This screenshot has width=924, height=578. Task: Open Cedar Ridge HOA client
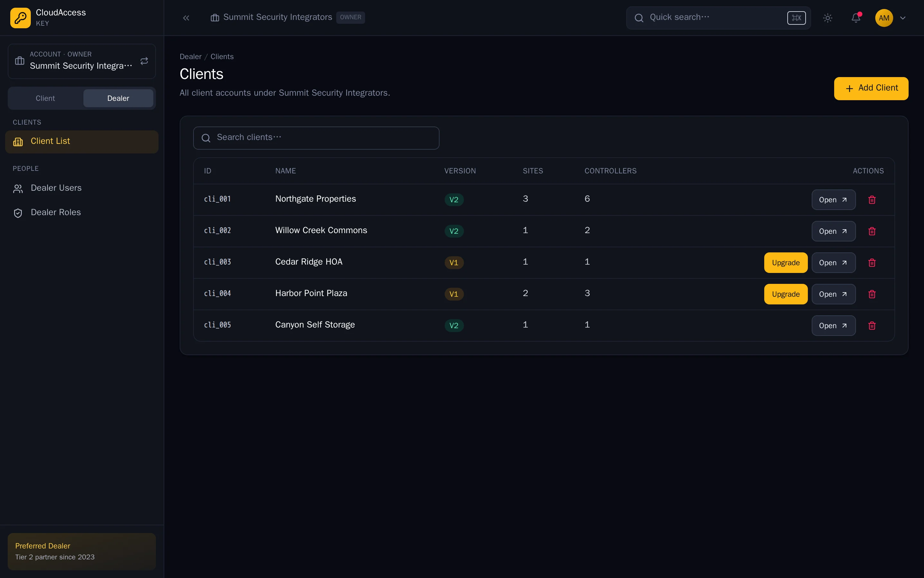pyautogui.click(x=833, y=263)
